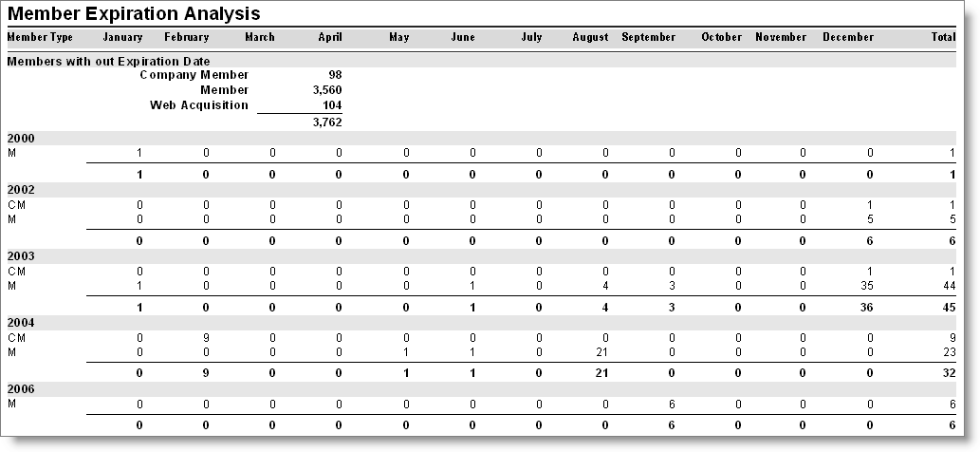The width and height of the screenshot is (980, 452).
Task: Select the January column header
Action: click(122, 37)
